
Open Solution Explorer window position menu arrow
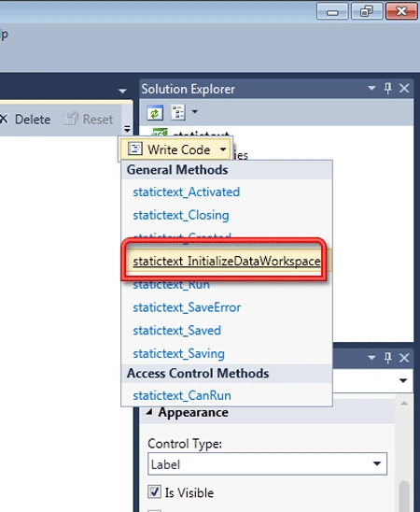tap(371, 88)
